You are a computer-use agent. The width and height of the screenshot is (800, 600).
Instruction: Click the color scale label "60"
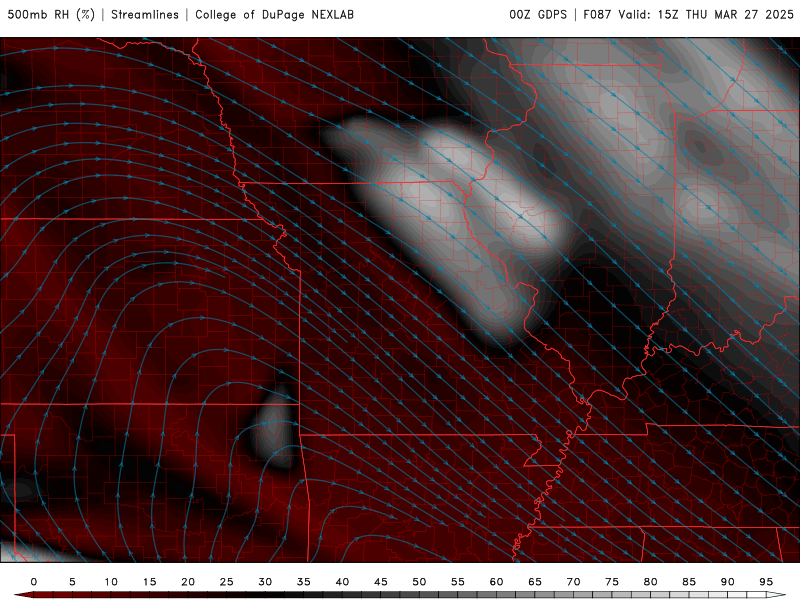[x=496, y=582]
